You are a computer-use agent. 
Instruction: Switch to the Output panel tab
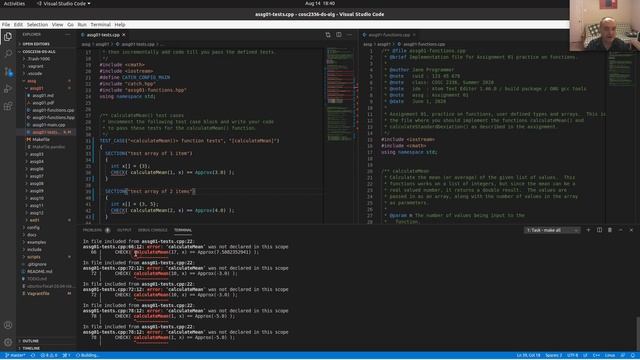124,230
